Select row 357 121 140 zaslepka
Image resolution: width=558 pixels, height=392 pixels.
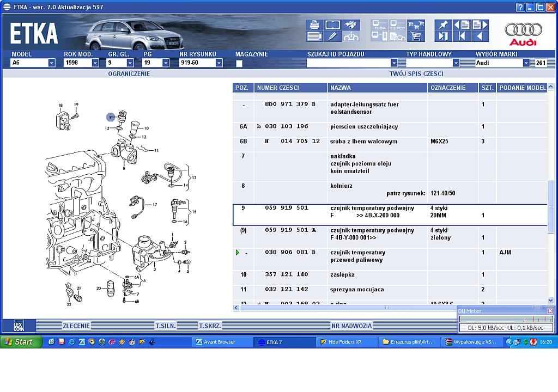pyautogui.click(x=390, y=274)
